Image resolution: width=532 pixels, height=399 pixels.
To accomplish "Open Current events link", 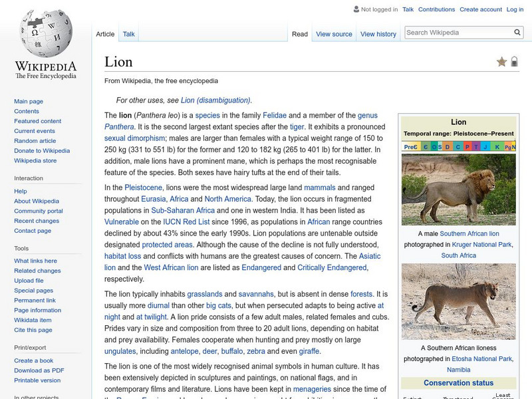I will (x=35, y=130).
